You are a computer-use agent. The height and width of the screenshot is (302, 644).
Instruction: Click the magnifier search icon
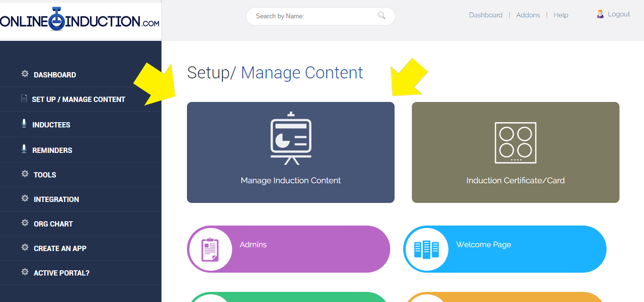382,15
